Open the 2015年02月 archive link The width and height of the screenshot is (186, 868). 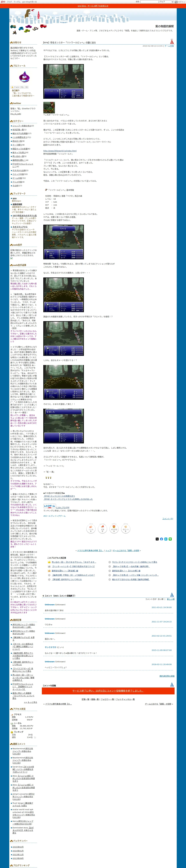point(18,847)
